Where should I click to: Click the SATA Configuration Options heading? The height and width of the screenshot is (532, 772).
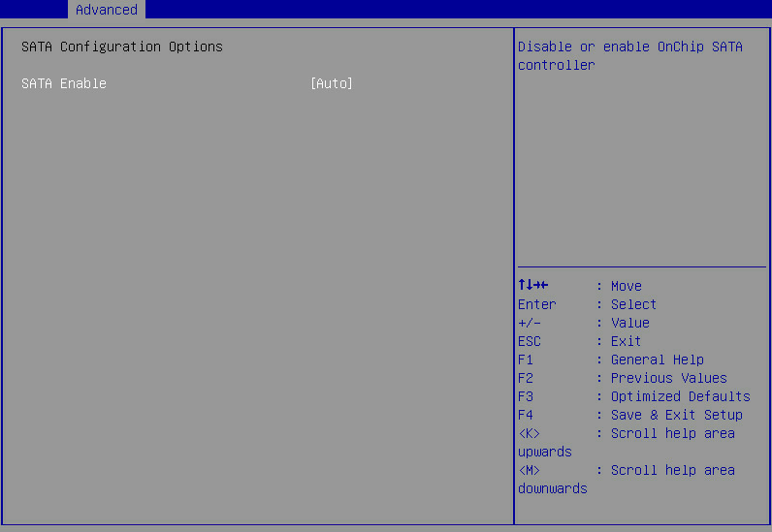[x=122, y=47]
